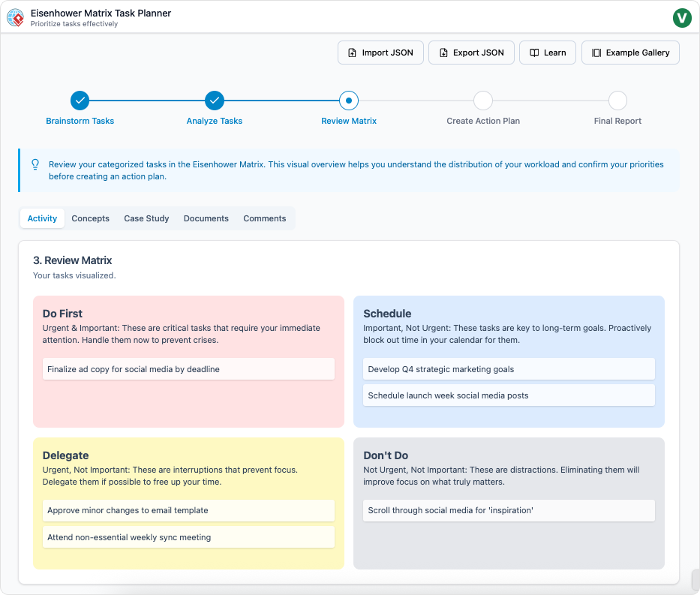Open the Learn book button
Viewport: 700px width, 595px height.
point(547,53)
